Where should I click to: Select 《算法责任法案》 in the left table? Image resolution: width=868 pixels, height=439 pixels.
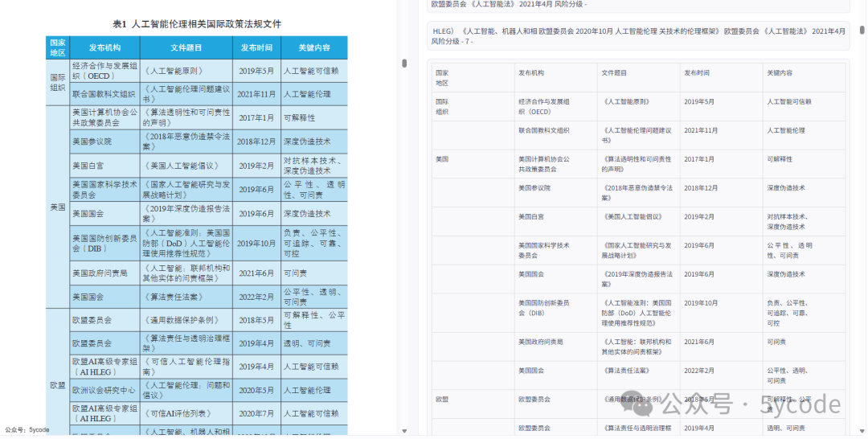173,297
